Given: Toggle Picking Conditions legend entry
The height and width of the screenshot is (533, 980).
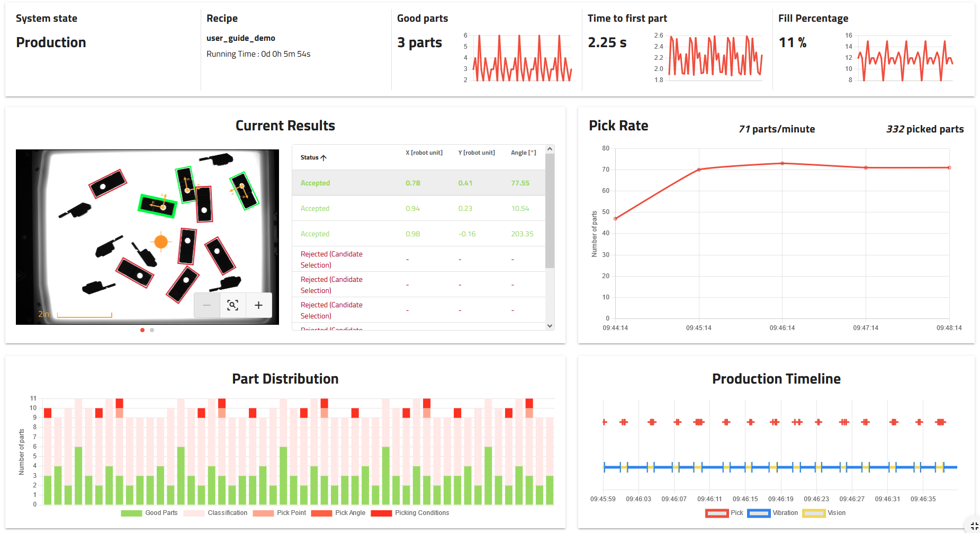Looking at the screenshot, I should [x=410, y=513].
